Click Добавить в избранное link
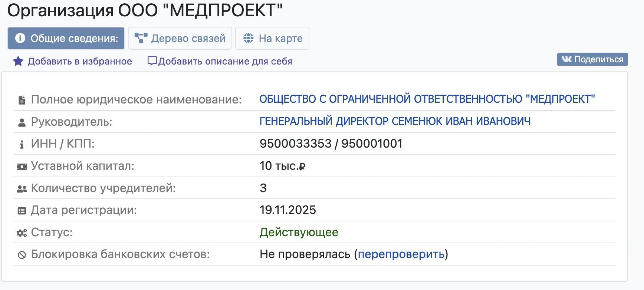The height and width of the screenshot is (290, 644). [x=80, y=61]
